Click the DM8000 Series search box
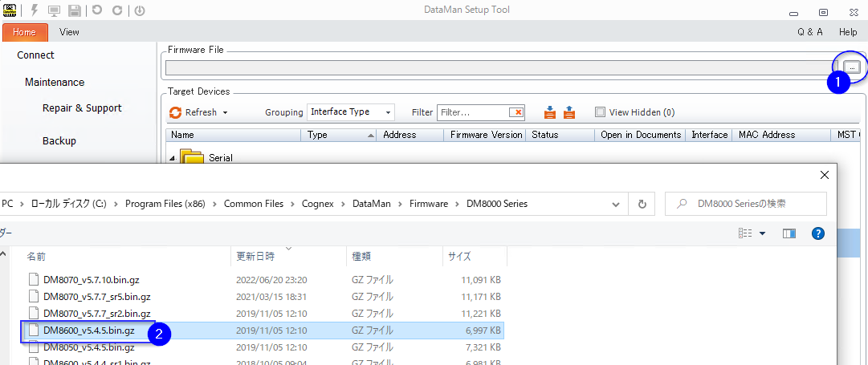Viewport: 868px width, 365px height. pyautogui.click(x=746, y=204)
